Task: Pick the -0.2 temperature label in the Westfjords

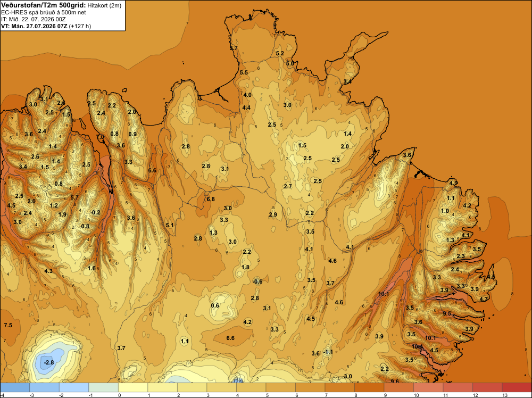Action: (x=95, y=212)
